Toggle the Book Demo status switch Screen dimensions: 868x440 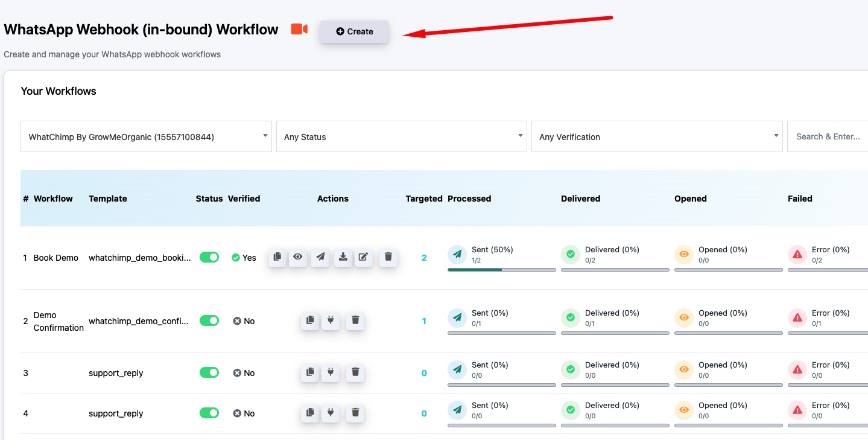point(209,257)
